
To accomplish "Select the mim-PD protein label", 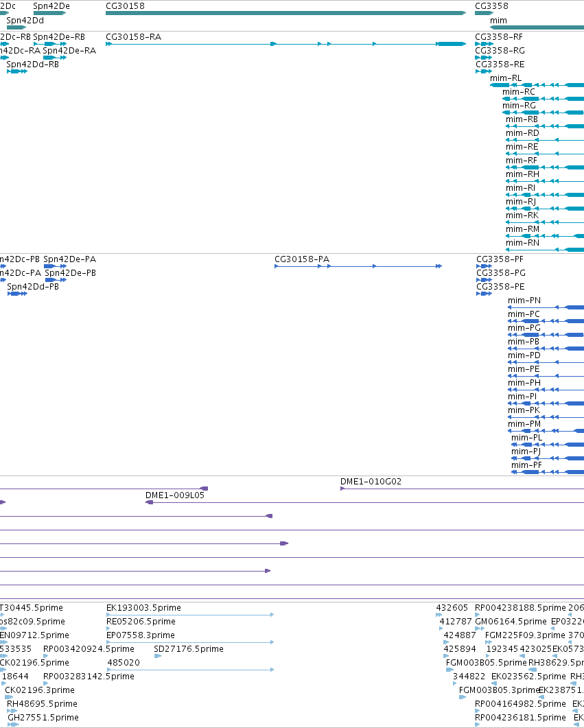I will click(x=524, y=355).
